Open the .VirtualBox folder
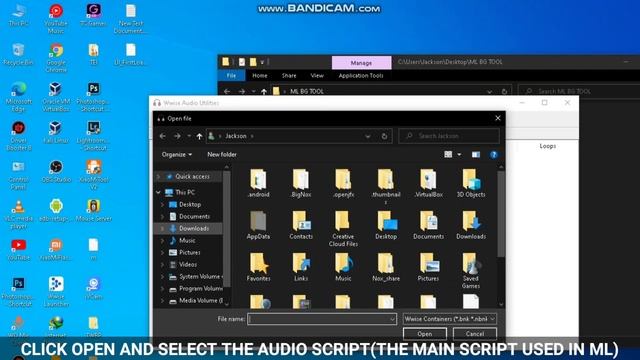640x360 pixels. point(428,184)
